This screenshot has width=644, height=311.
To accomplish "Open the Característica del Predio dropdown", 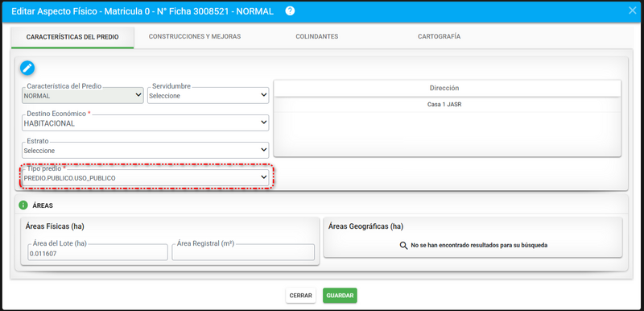I will pos(83,95).
